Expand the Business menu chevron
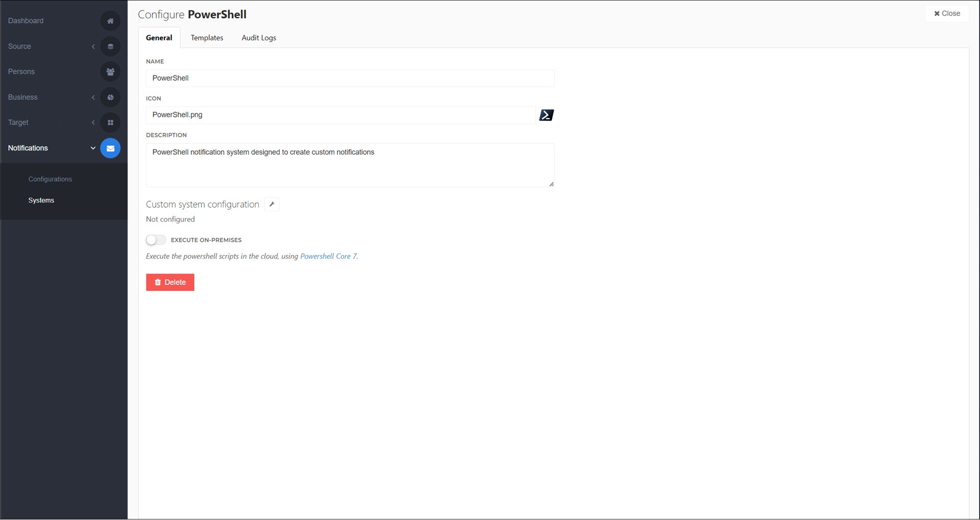 (x=93, y=97)
